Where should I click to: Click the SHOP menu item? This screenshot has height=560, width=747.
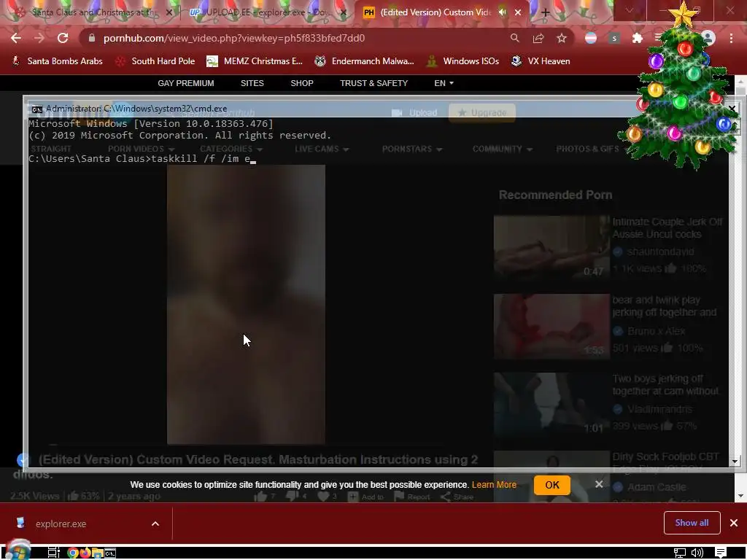(302, 83)
